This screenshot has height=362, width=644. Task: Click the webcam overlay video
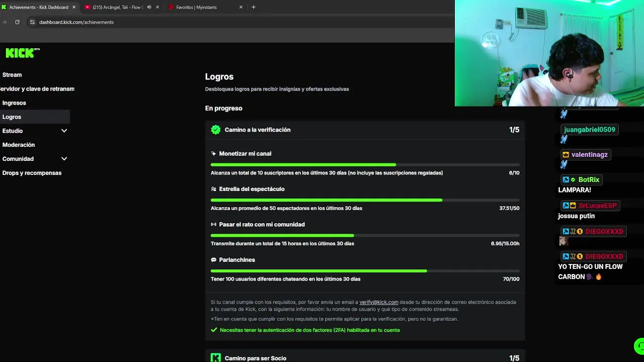coord(549,53)
